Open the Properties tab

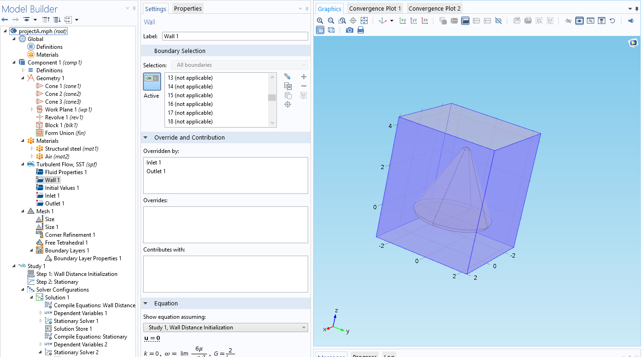pyautogui.click(x=187, y=8)
